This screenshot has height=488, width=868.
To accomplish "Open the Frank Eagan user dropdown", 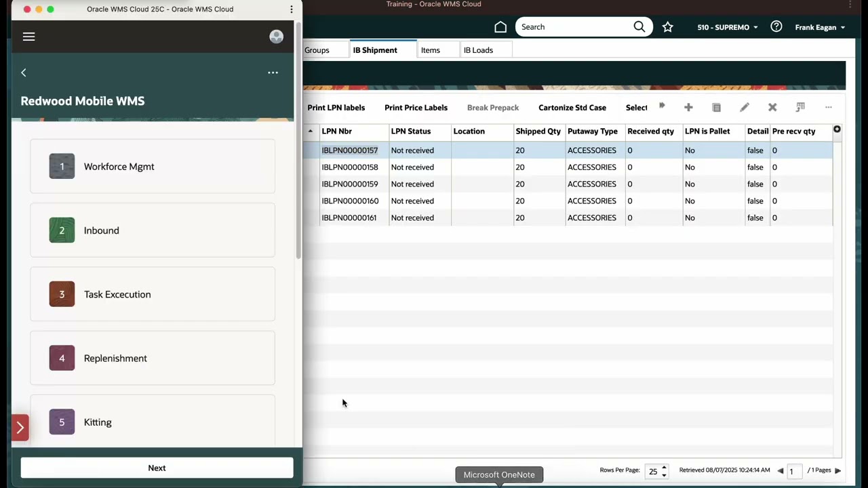I will tap(820, 27).
